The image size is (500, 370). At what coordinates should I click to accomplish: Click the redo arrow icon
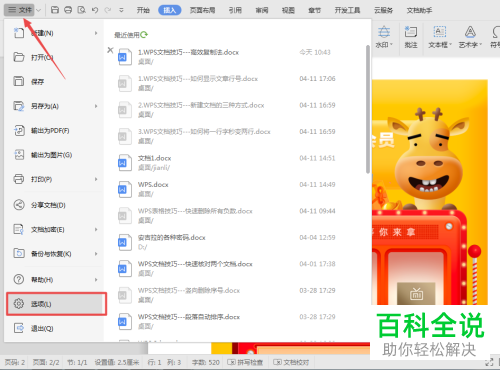108,10
